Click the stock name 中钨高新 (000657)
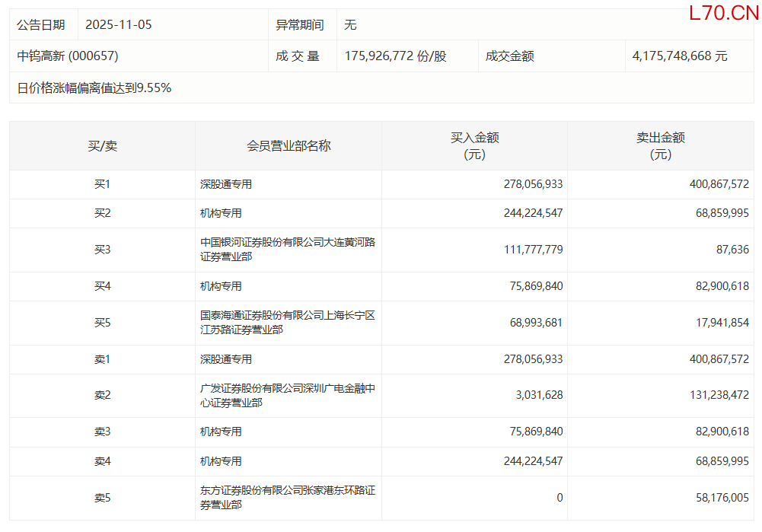Viewport: 762px width, 532px height. (68, 56)
